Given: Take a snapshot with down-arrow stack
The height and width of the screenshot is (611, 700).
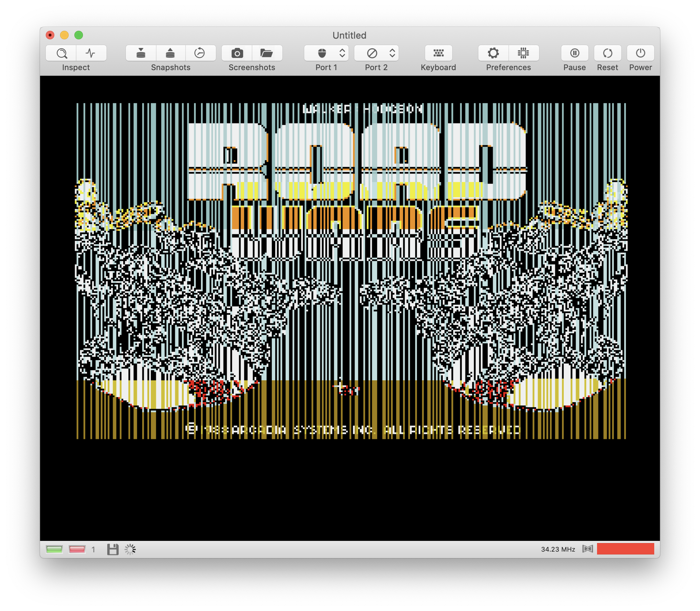Looking at the screenshot, I should tap(141, 53).
